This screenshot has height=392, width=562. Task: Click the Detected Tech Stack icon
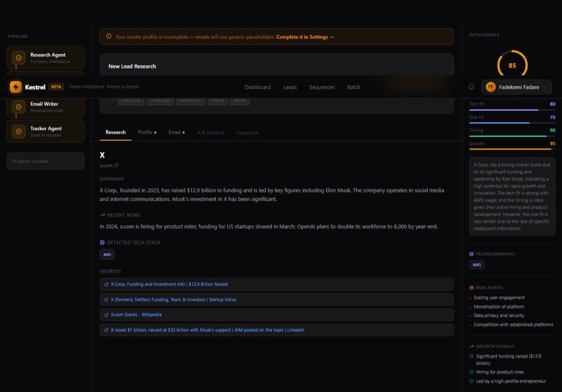pyautogui.click(x=102, y=243)
